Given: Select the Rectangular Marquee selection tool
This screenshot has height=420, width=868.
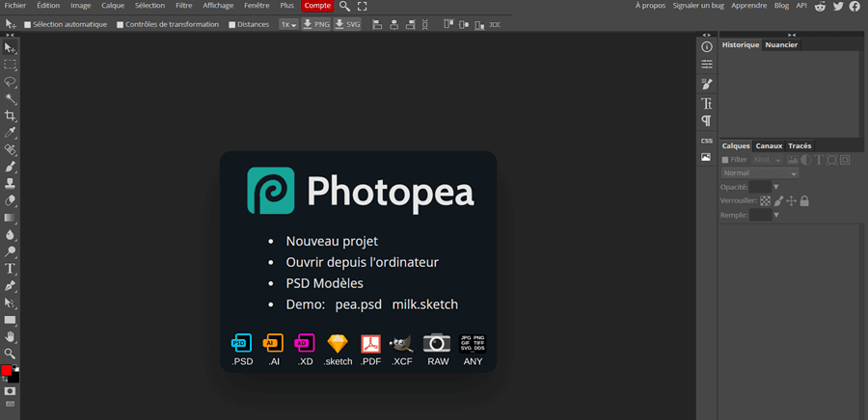Looking at the screenshot, I should [x=10, y=65].
